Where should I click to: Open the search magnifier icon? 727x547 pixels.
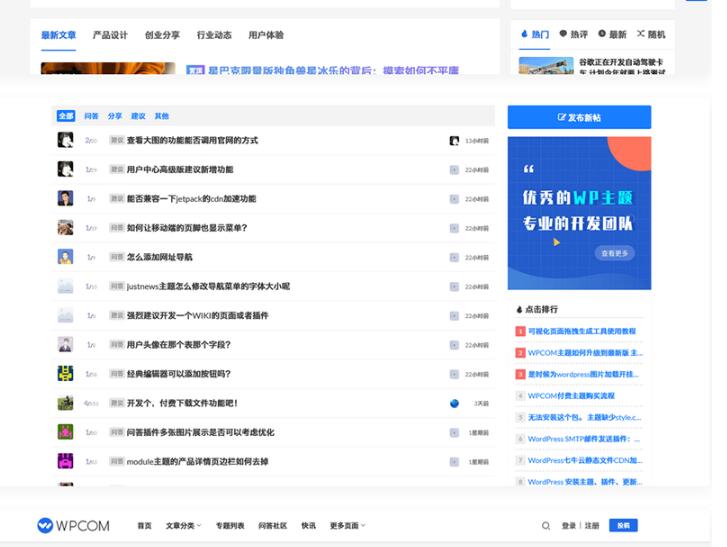546,526
